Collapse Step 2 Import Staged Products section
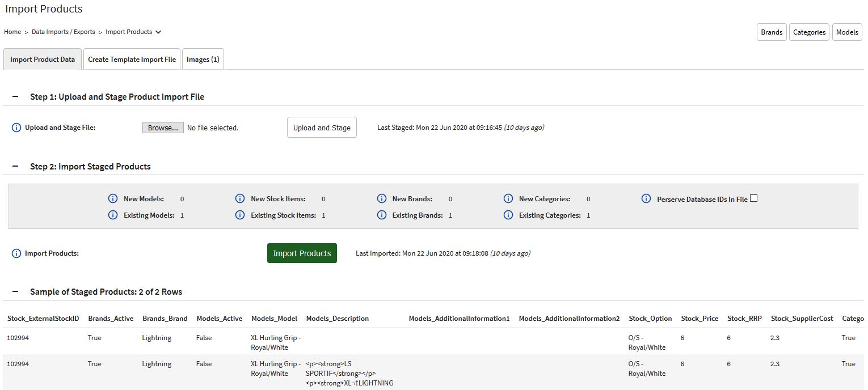868x390 pixels. coord(15,167)
